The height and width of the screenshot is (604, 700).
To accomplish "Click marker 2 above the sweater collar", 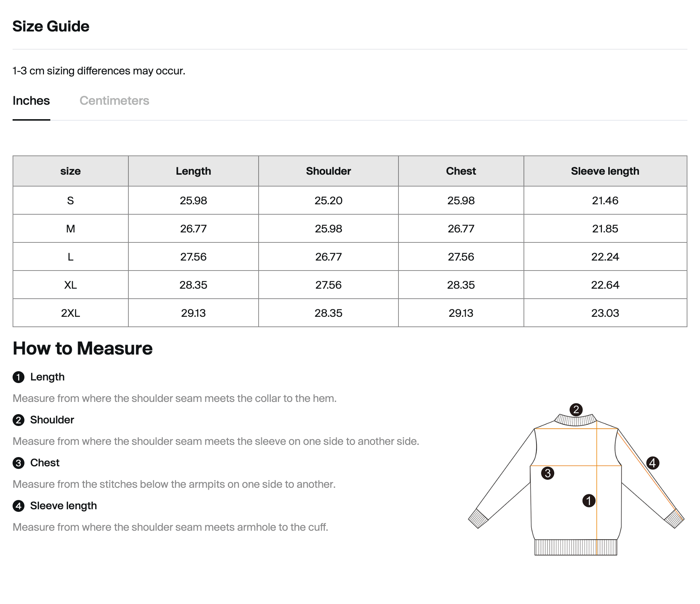I will [576, 410].
